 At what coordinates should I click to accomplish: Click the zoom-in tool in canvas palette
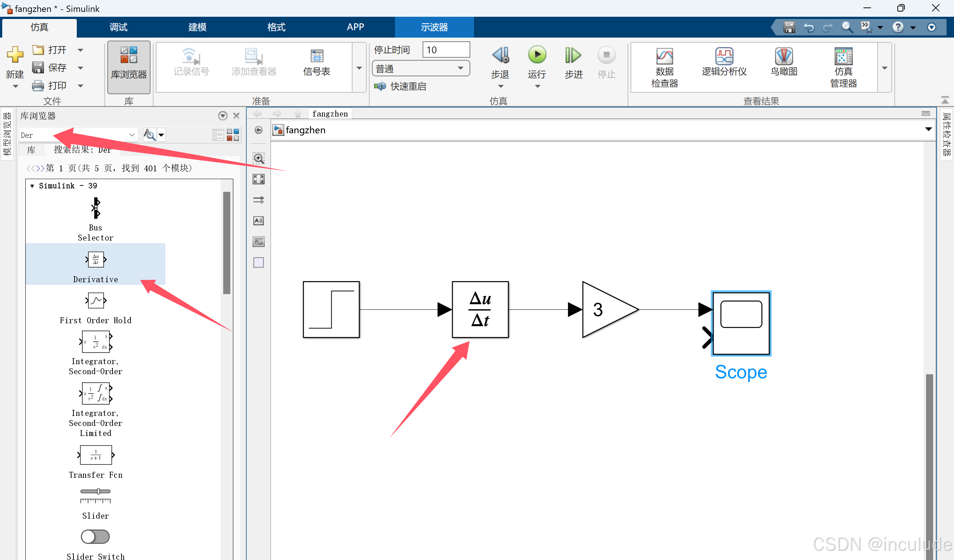click(x=259, y=158)
